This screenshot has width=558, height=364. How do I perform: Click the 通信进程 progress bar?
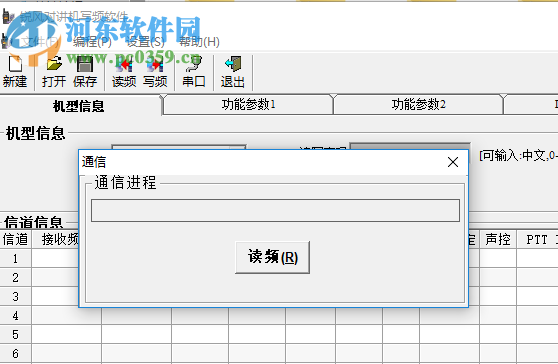[275, 211]
